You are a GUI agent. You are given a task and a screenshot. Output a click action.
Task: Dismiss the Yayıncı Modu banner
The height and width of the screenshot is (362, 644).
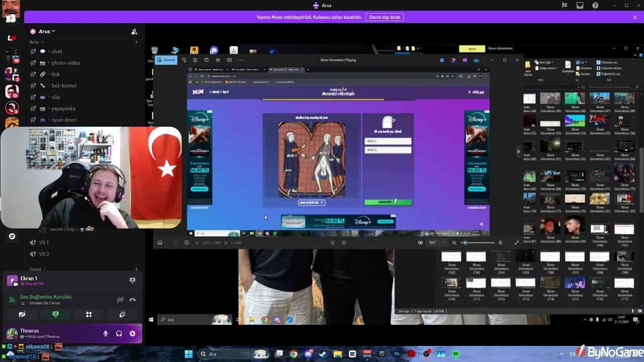[x=635, y=17]
